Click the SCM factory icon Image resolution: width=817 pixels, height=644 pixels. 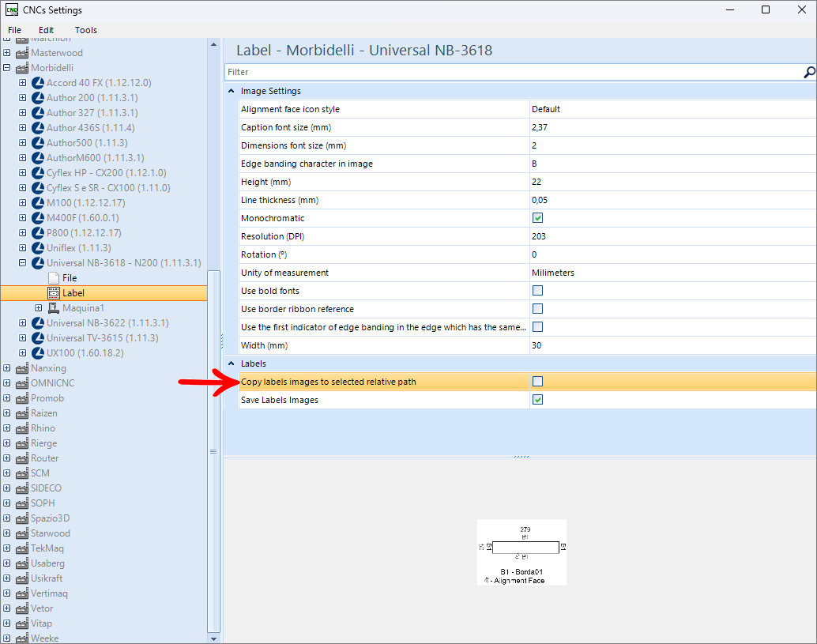pos(22,473)
